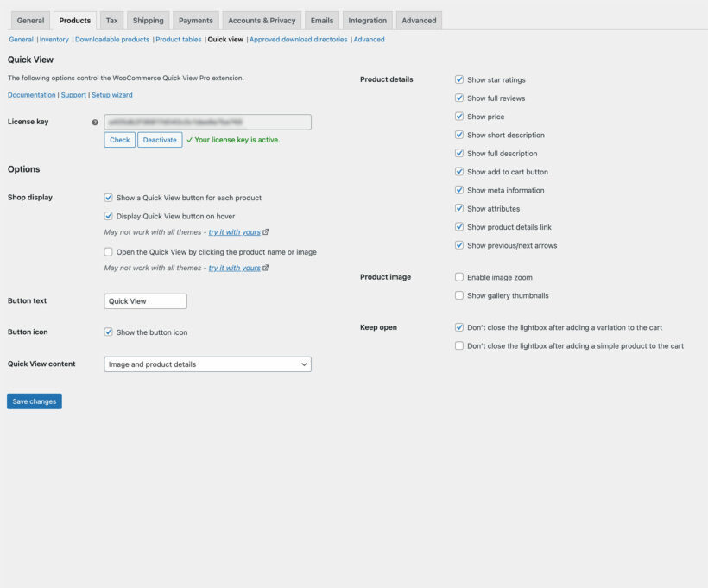
Task: Deactivate the license key
Action: click(x=159, y=139)
